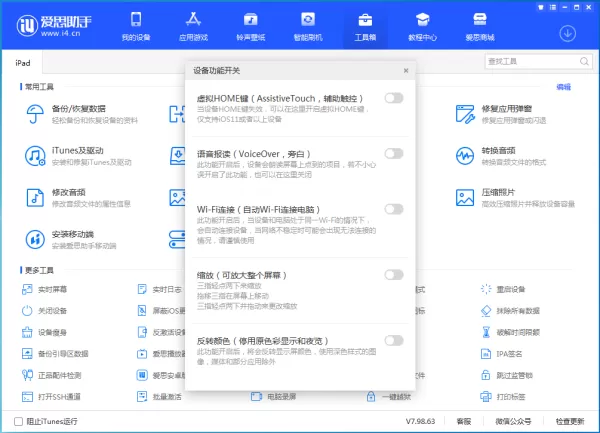Open 教程中心 tutorials
The height and width of the screenshot is (433, 600).
(x=422, y=26)
